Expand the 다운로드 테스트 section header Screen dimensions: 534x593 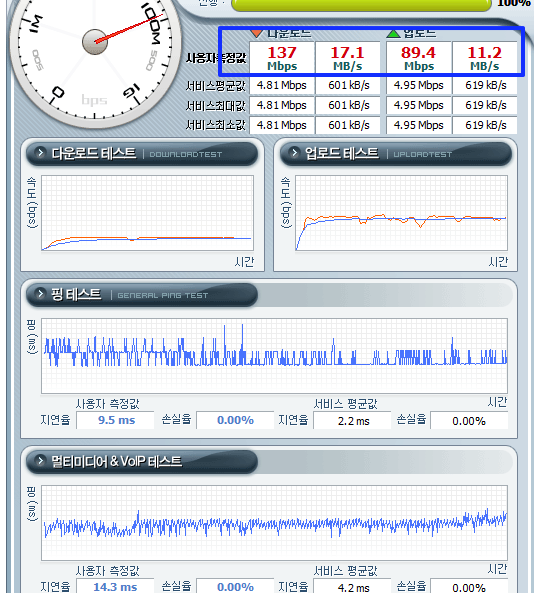pyautogui.click(x=142, y=154)
